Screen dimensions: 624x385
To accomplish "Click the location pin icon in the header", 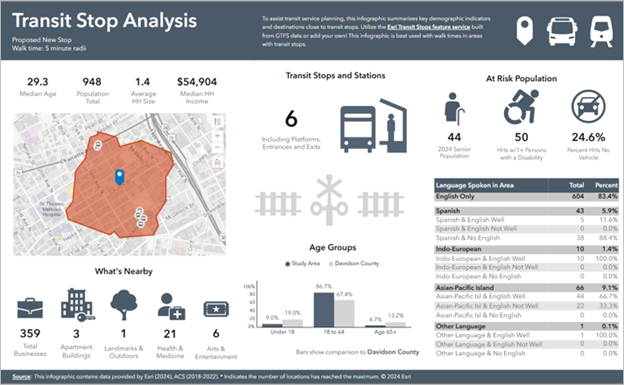I will click(x=525, y=31).
